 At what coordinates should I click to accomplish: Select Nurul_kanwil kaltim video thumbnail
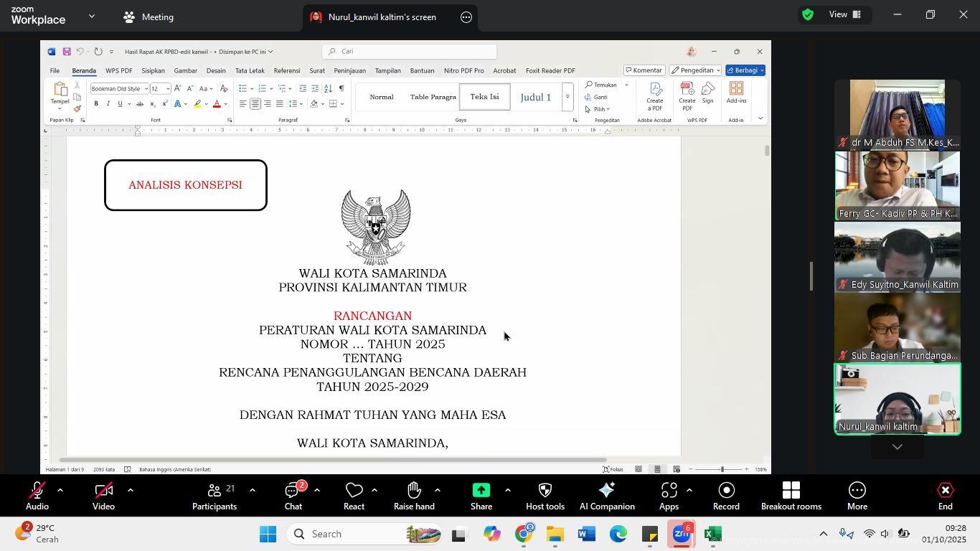tap(897, 399)
